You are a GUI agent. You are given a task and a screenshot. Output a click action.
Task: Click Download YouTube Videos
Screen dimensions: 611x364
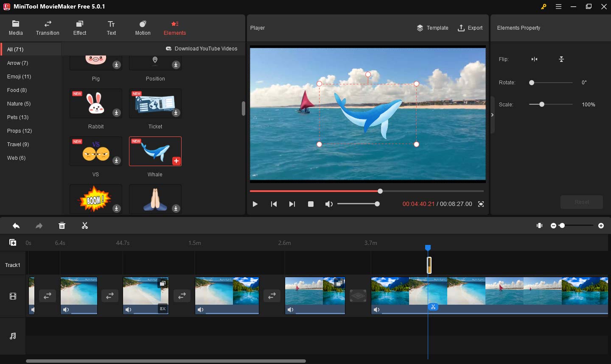(202, 48)
